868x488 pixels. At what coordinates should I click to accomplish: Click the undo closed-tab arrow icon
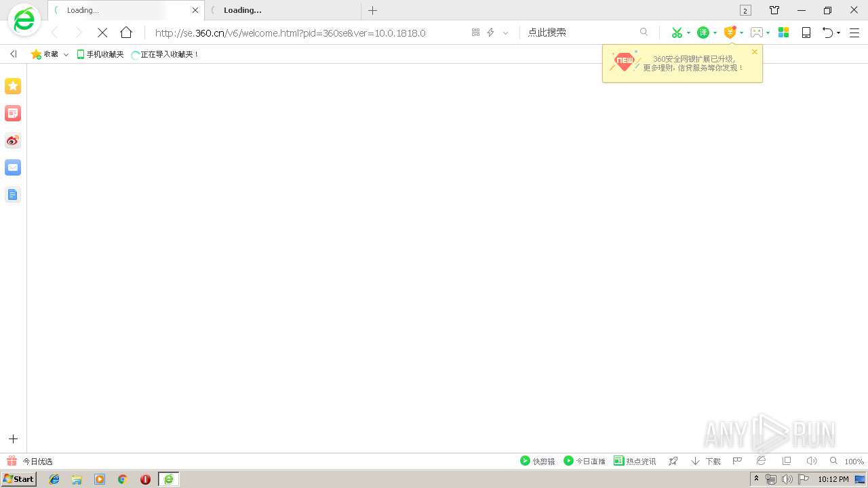point(827,33)
